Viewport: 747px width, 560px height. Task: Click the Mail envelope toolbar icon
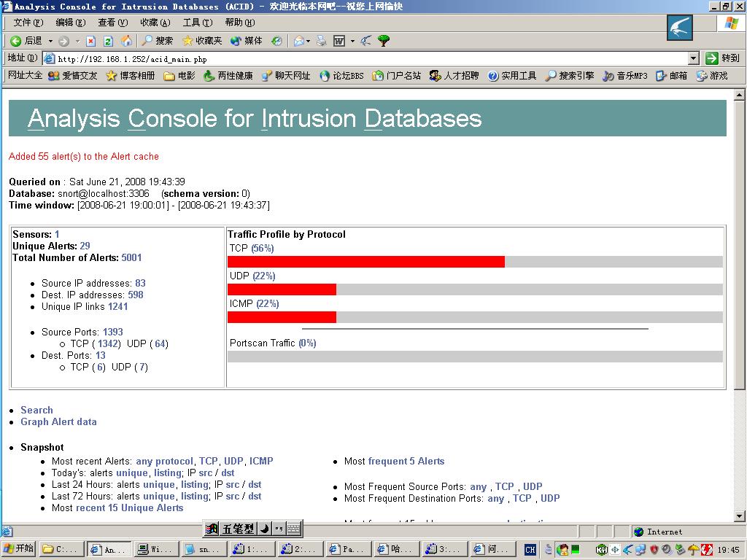point(298,41)
